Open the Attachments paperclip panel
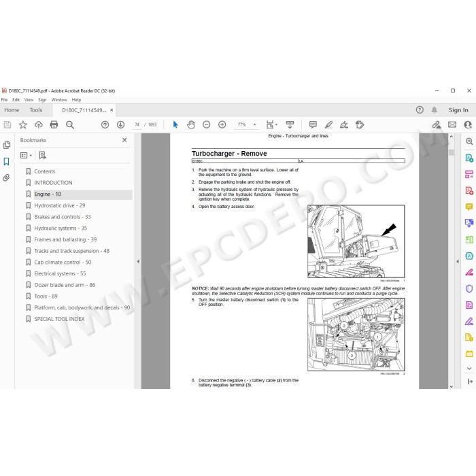The image size is (476, 476). 6,177
